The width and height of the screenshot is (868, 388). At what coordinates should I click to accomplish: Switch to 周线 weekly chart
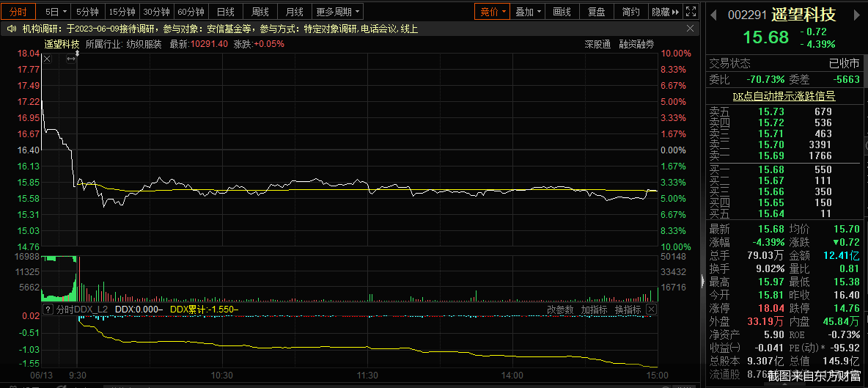(260, 12)
